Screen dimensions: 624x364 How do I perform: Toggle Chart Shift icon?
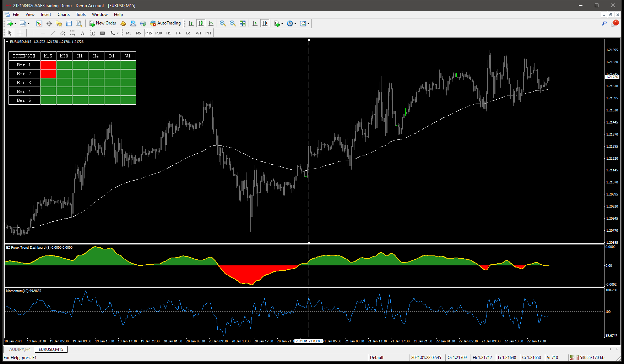(265, 23)
